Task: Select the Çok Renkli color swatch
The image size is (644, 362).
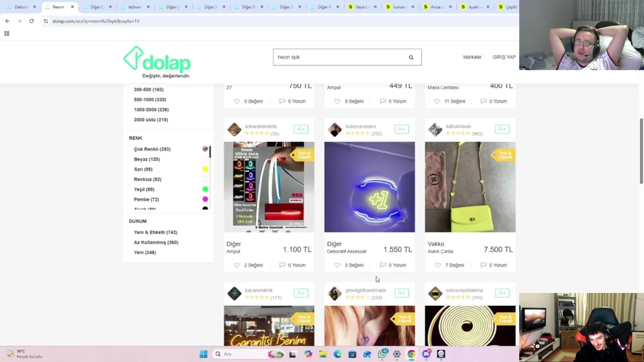Action: click(x=205, y=149)
